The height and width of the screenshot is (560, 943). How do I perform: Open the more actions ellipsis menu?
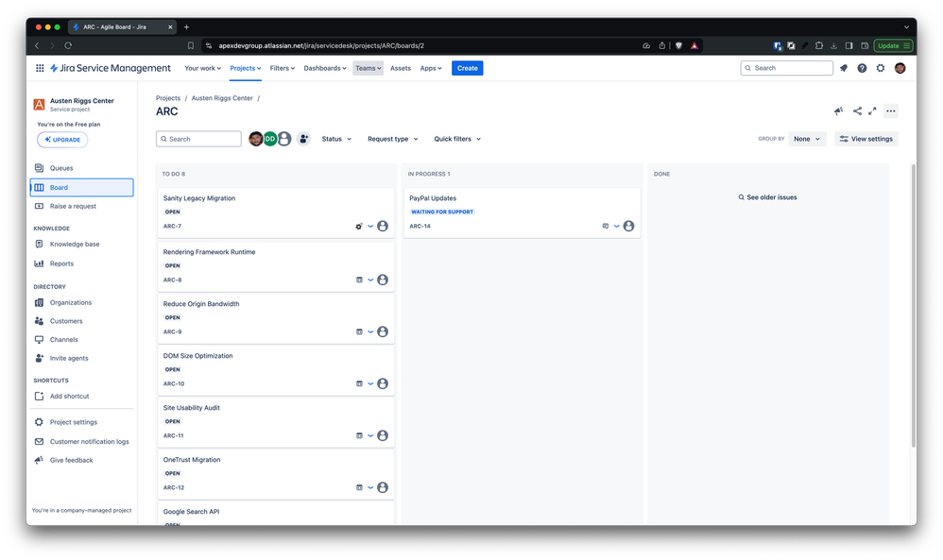(x=891, y=111)
